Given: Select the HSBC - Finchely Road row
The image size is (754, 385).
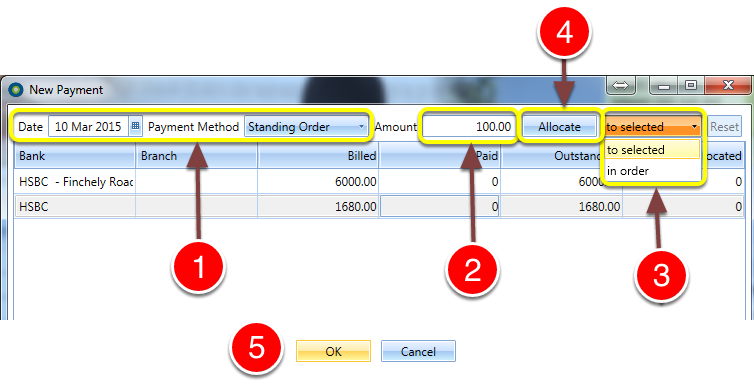Looking at the screenshot, I should coord(379,182).
